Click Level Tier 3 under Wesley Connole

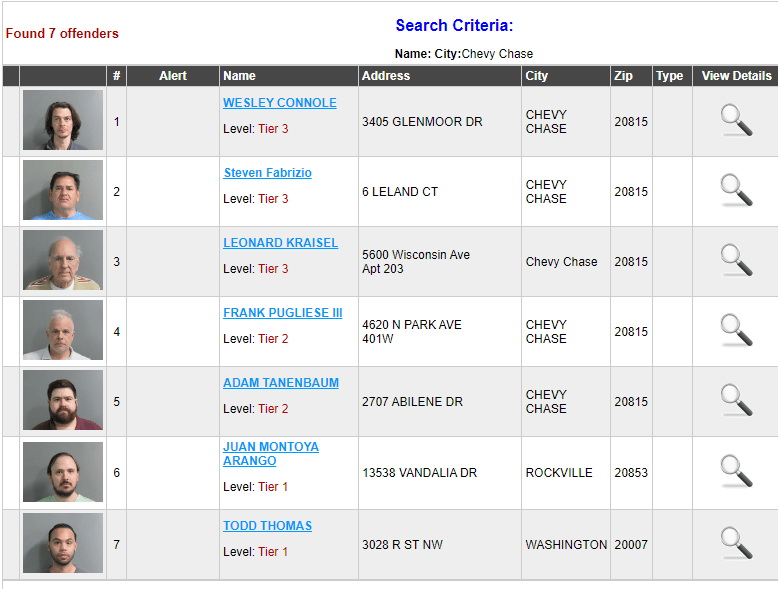tap(256, 129)
